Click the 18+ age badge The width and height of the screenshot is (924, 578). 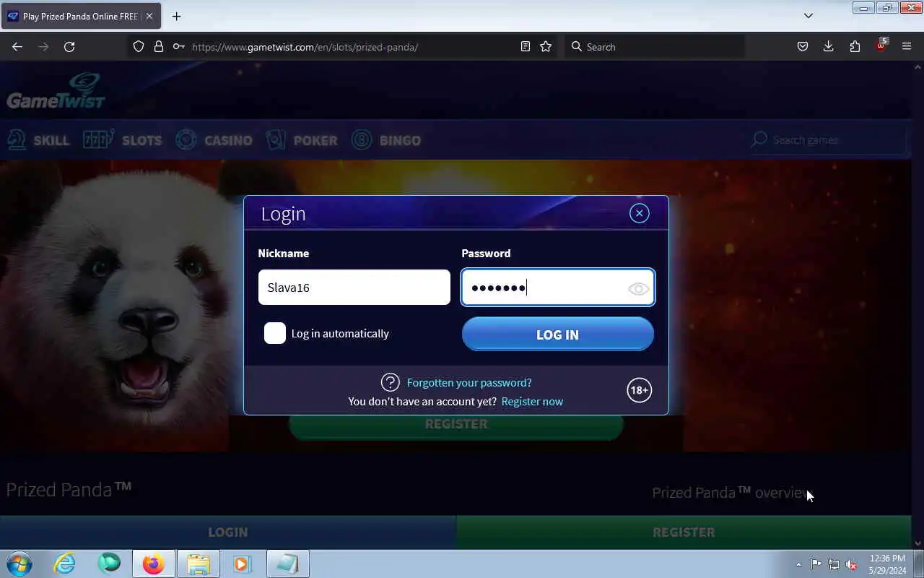tap(639, 390)
